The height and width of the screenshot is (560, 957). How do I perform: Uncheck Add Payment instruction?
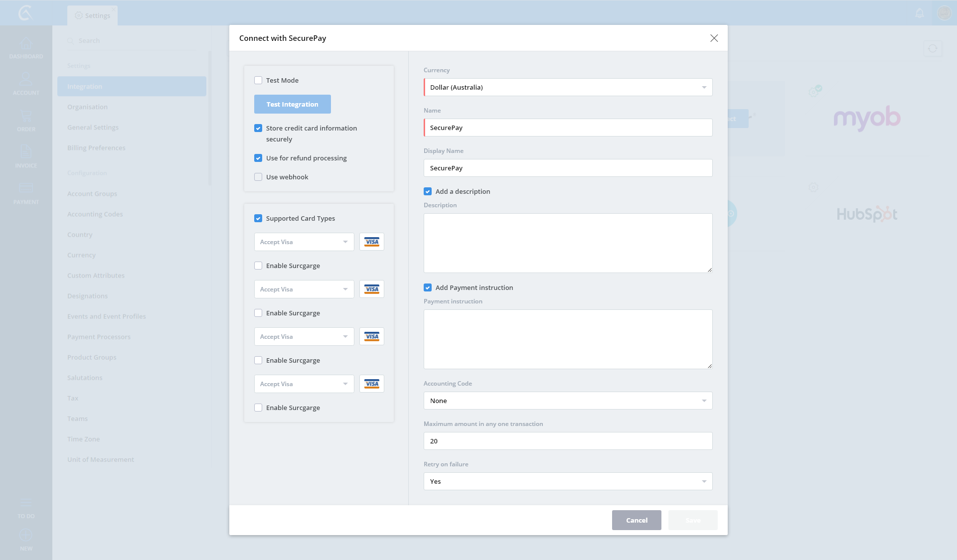(428, 287)
